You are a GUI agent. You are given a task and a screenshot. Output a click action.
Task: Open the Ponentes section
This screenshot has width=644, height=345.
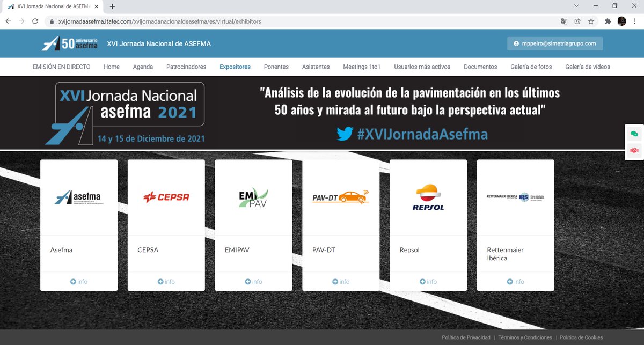(x=276, y=67)
